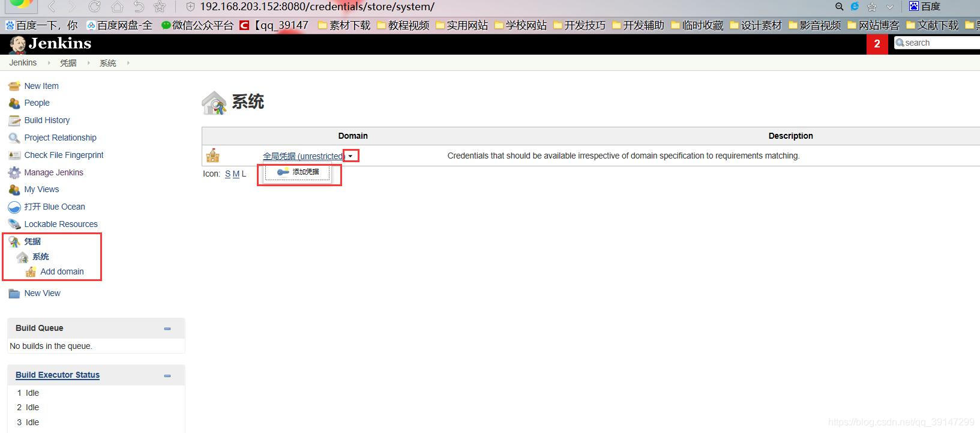
Task: Open the 微信公众平台 bookmark
Action: click(197, 25)
